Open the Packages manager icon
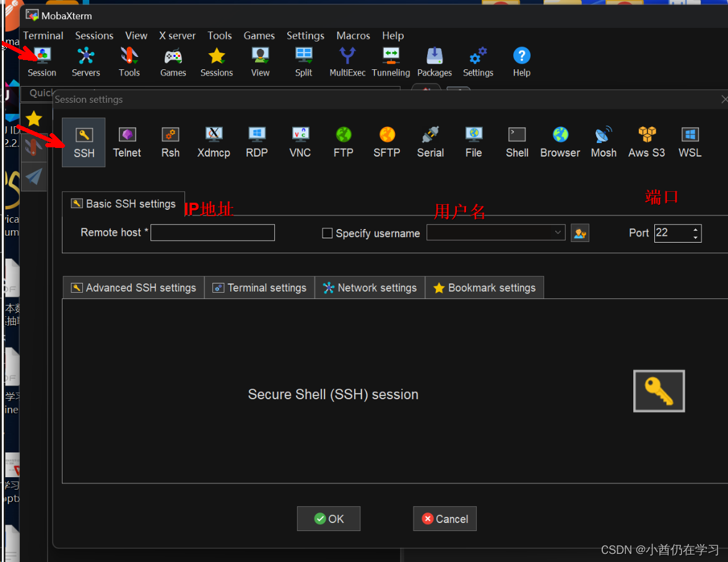Image resolution: width=728 pixels, height=562 pixels. tap(435, 60)
